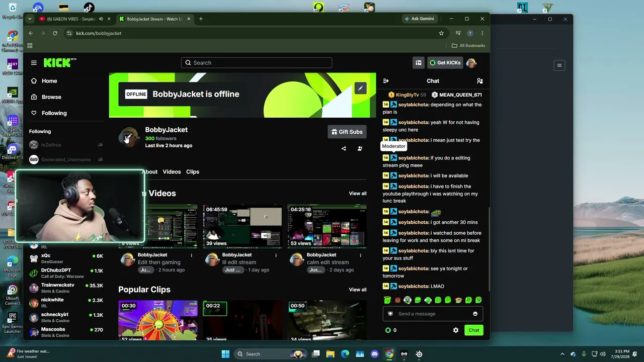Click the KICKs balance icon below chat
This screenshot has height=362, width=644.
388,330
